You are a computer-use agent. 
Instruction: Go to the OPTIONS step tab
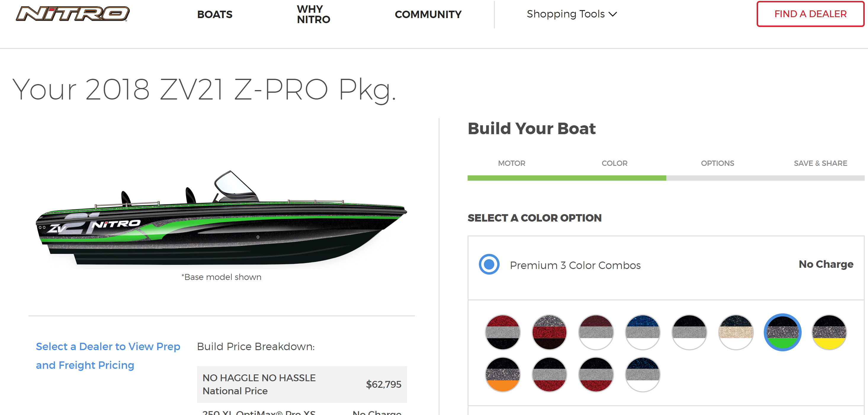(717, 164)
